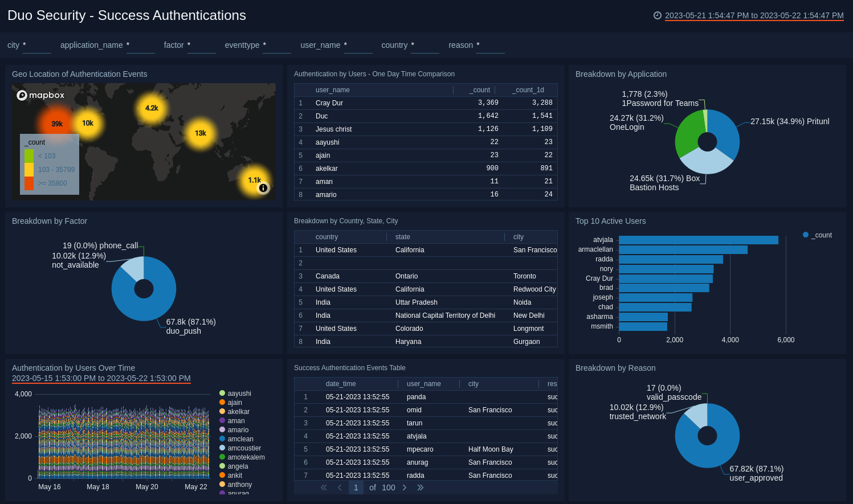This screenshot has width=853, height=504.
Task: Jump to the last page with the double-arrow icon
Action: point(421,487)
